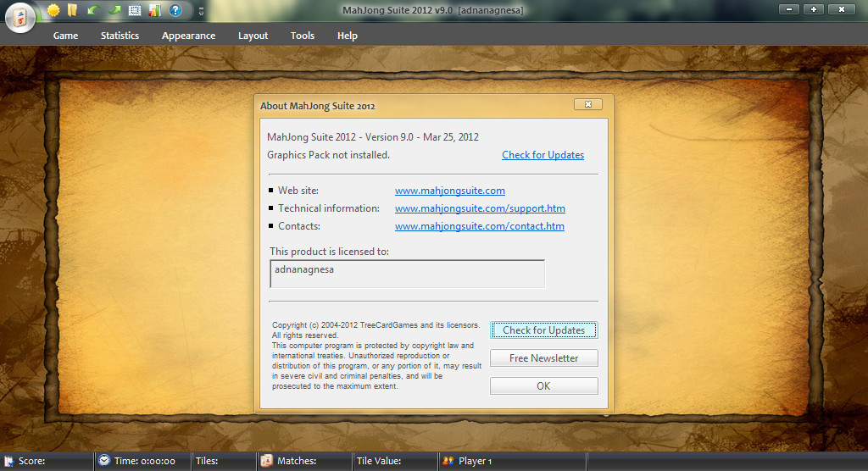This screenshot has width=868, height=471.
Task: Click the licensed-to field showing adnanagnesa
Action: coord(407,274)
